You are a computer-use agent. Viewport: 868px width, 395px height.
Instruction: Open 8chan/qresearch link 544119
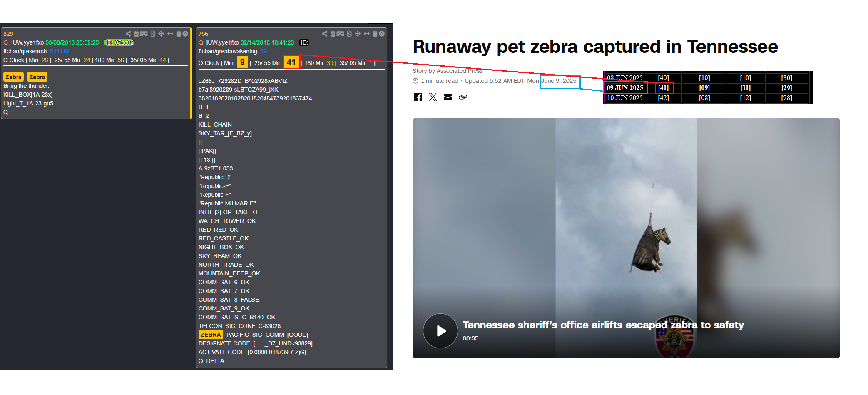coord(59,51)
